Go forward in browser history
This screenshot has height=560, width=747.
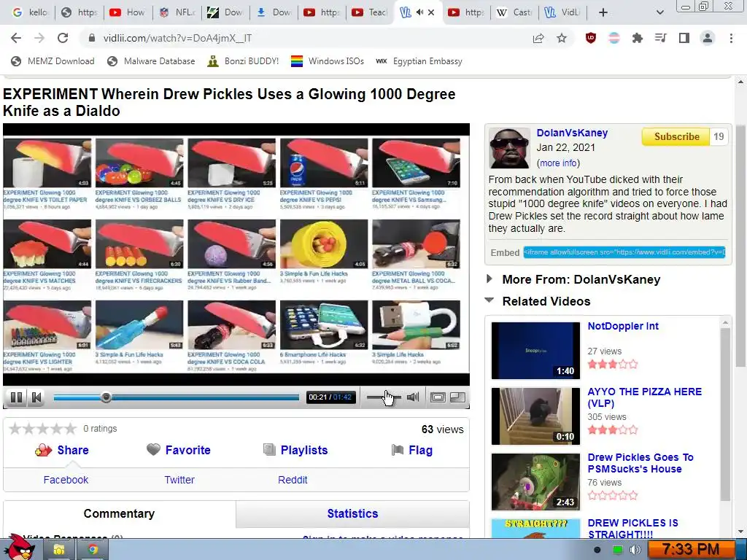tap(39, 38)
